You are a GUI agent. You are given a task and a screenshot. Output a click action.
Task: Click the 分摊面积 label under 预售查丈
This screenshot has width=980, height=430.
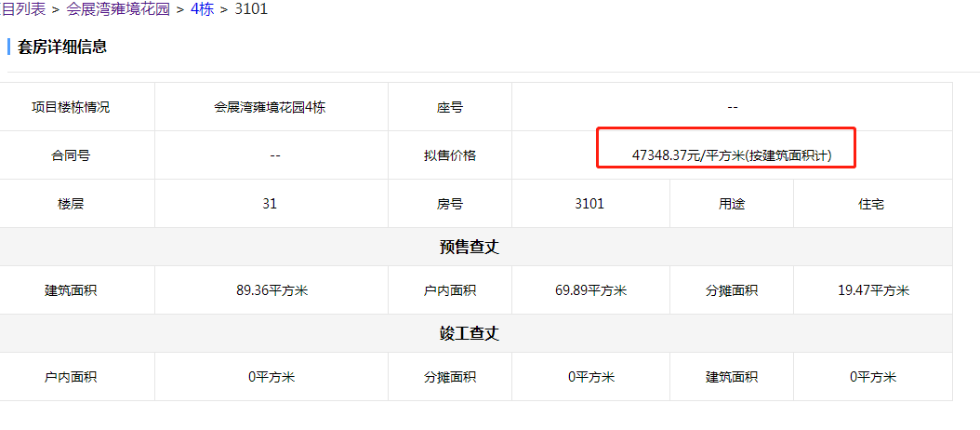click(x=731, y=290)
